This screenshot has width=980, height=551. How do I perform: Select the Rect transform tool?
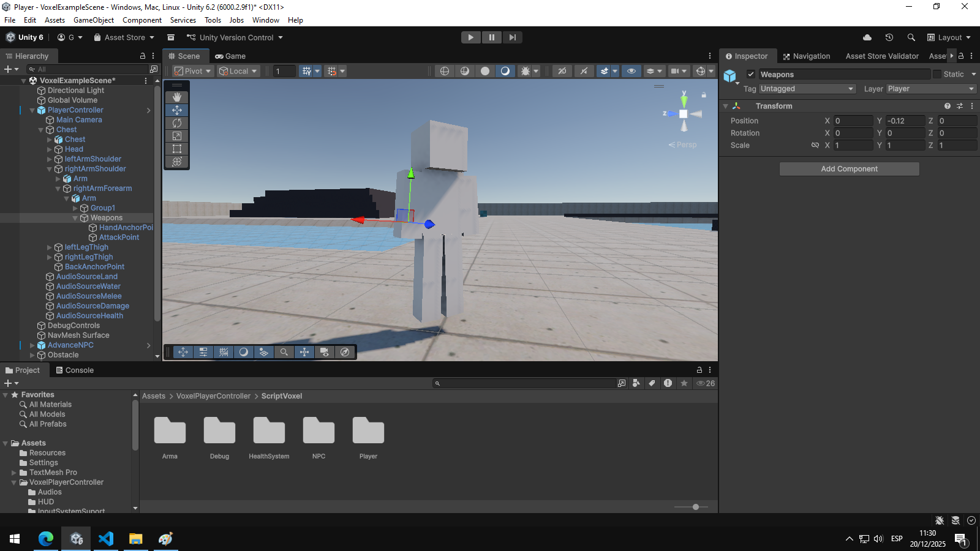(177, 149)
